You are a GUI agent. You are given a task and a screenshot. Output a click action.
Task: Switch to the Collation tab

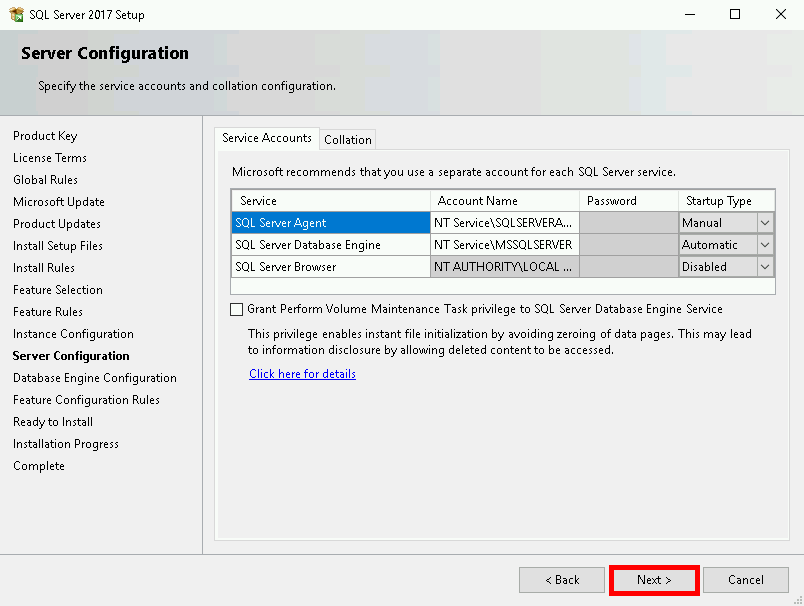click(348, 140)
